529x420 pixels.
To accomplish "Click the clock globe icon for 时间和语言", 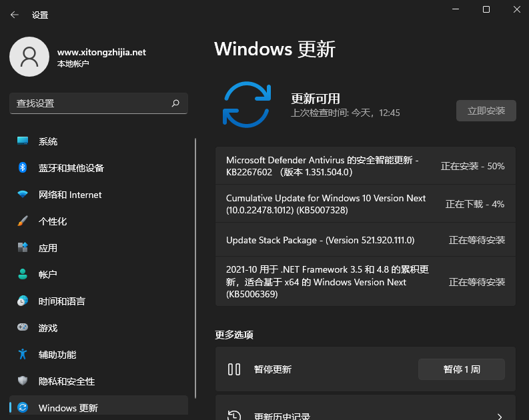I will pos(23,301).
